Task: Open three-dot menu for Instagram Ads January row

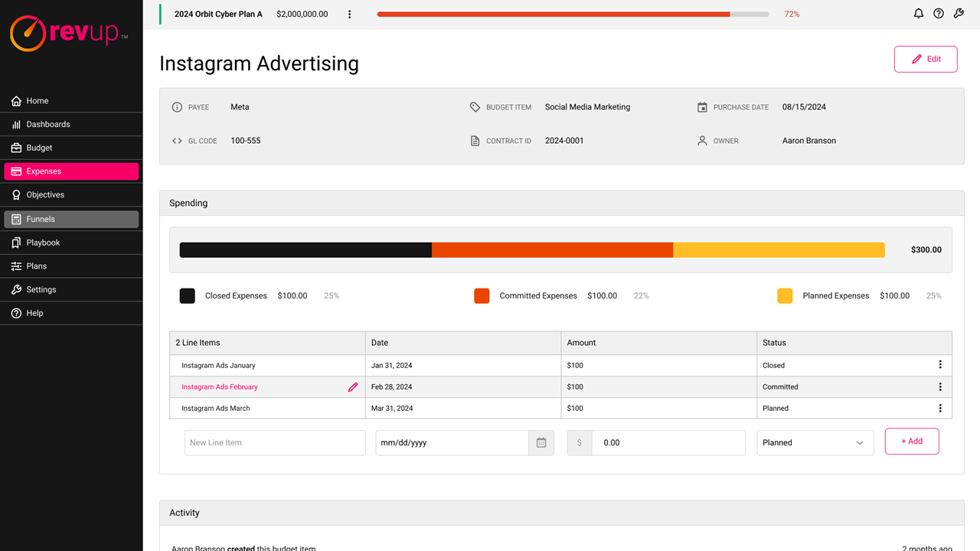Action: pos(940,365)
